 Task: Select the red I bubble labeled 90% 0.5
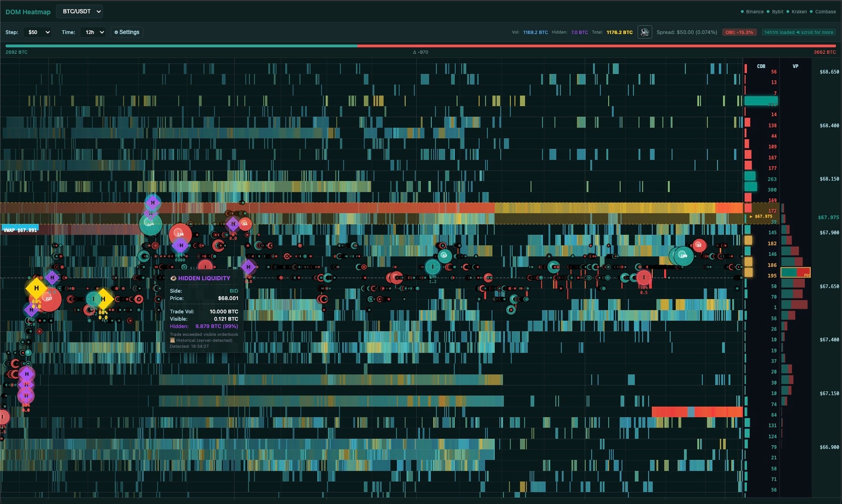click(644, 277)
